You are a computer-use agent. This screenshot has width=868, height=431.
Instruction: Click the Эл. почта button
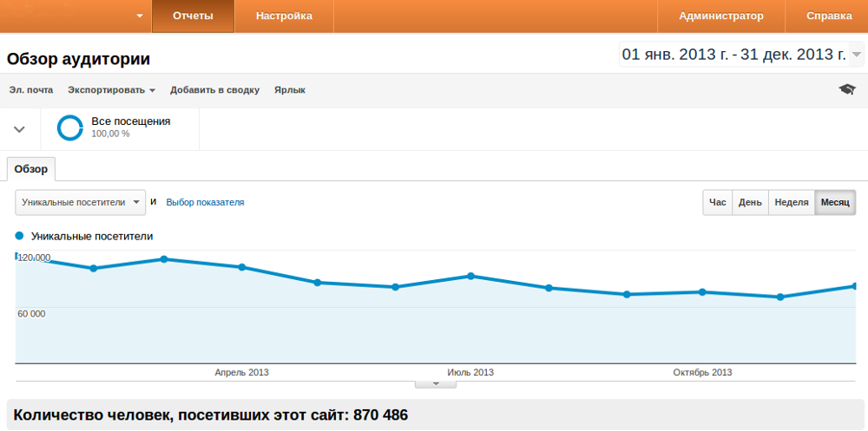click(31, 90)
